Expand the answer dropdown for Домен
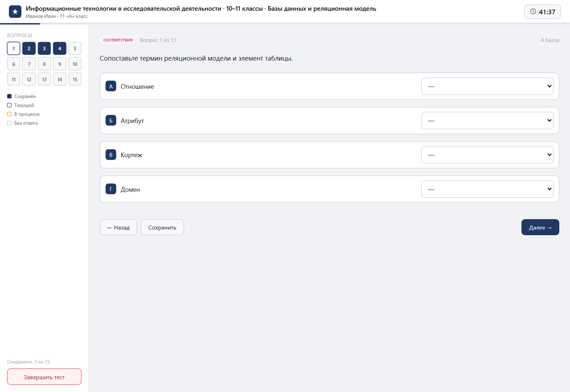Image resolution: width=570 pixels, height=392 pixels. (487, 189)
